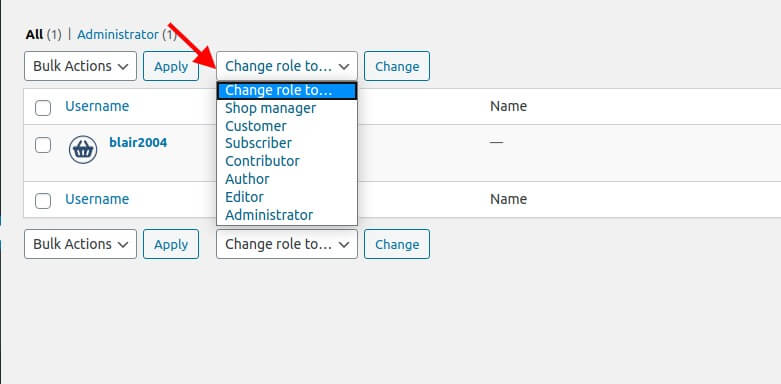This screenshot has height=384, width=781.
Task: Click the bottom Change button
Action: tap(397, 244)
